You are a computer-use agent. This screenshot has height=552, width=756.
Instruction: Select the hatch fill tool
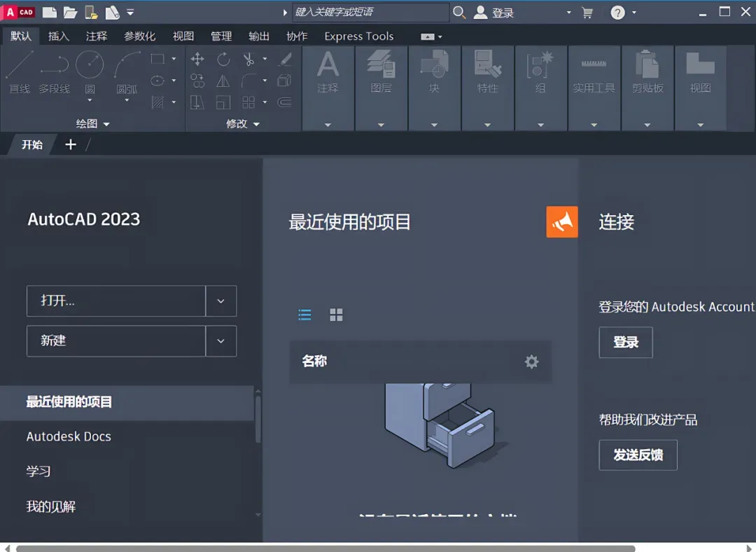pyautogui.click(x=157, y=102)
